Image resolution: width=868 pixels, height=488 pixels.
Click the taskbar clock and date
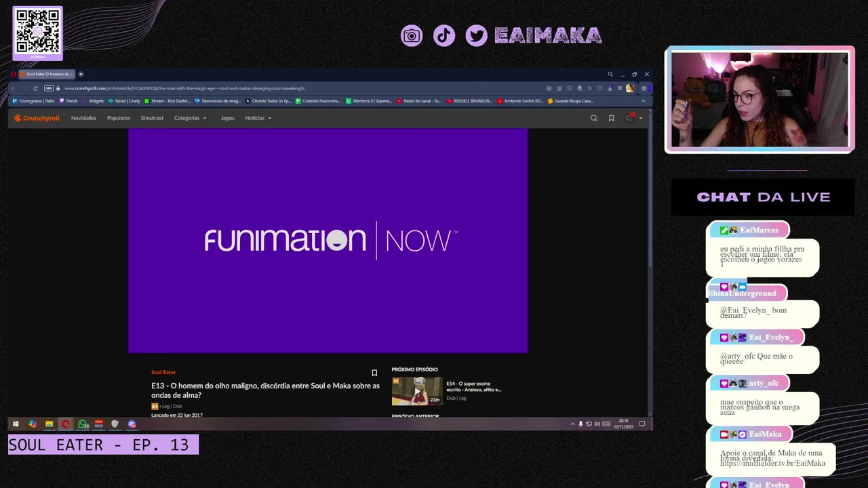(x=623, y=424)
